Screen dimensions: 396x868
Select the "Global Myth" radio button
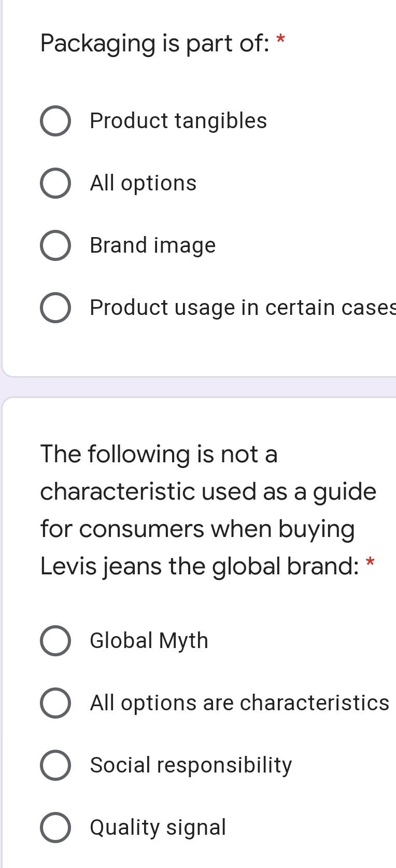point(55,641)
